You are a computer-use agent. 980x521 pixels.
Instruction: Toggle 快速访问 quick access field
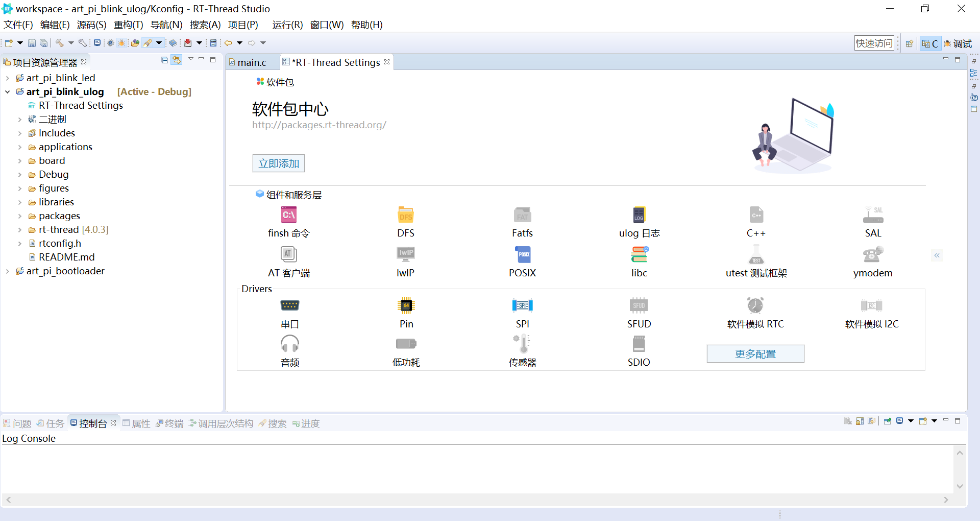tap(874, 43)
